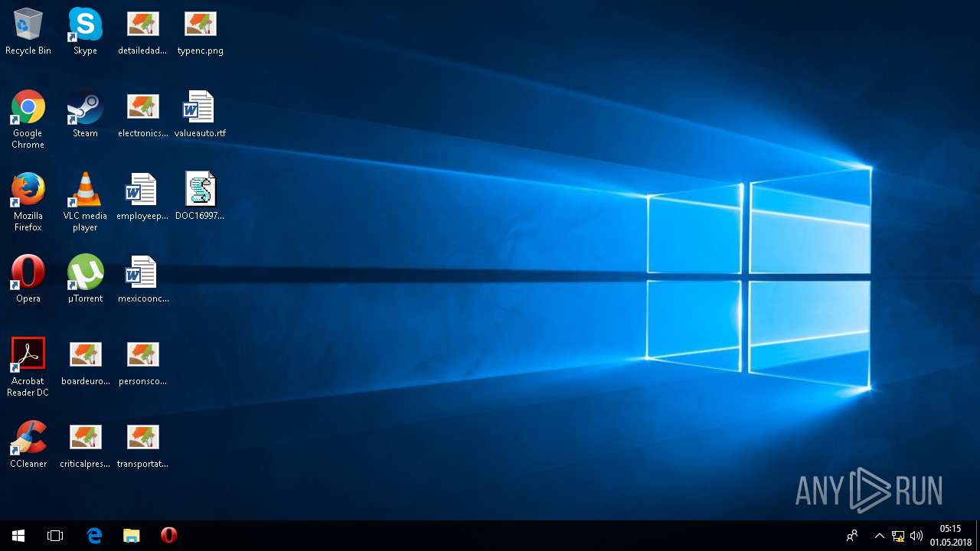
Task: Open the taskbar clock and date
Action: (x=950, y=536)
